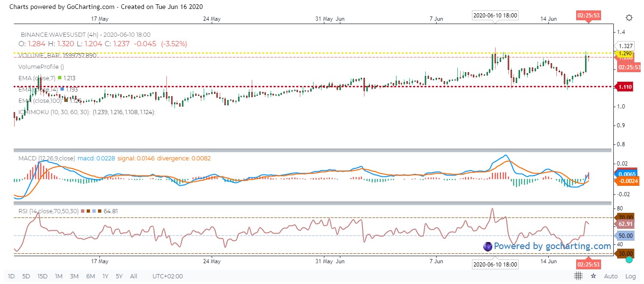Screen dimensions: 644x284
Task: Open the UTC+02:00 timezone selector
Action: coord(167,276)
